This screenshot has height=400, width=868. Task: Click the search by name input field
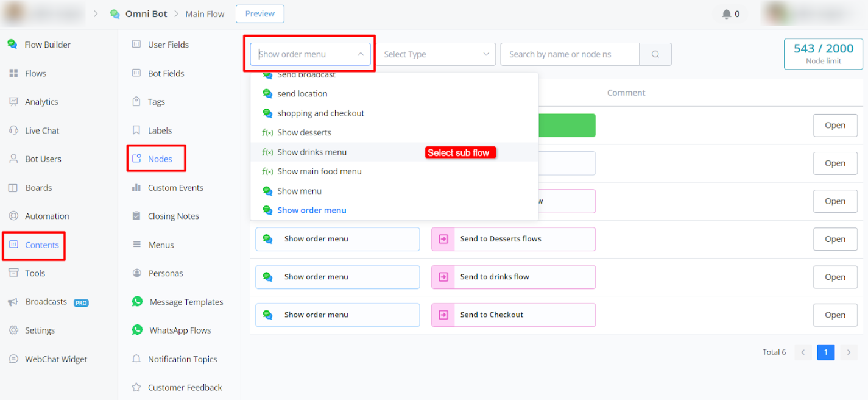pyautogui.click(x=570, y=54)
